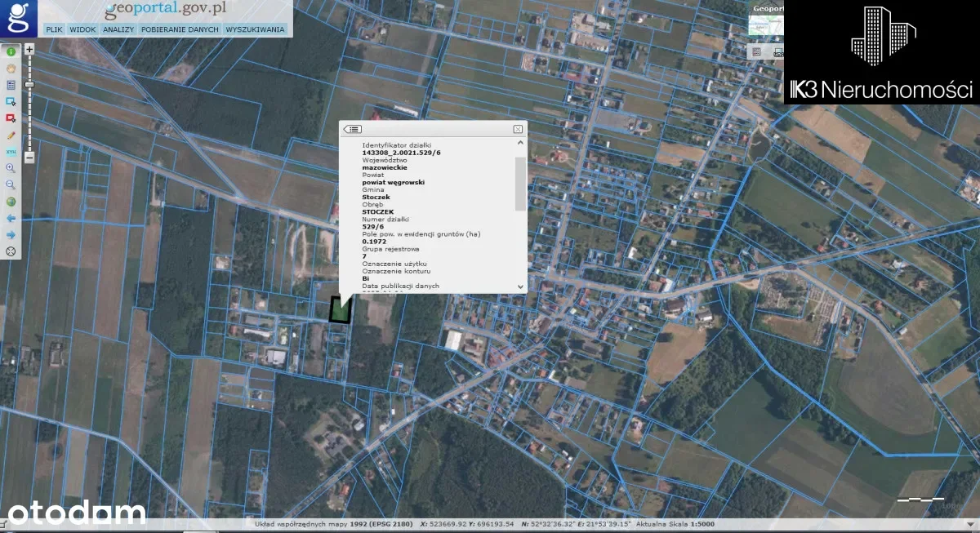Go to previous map view arrow

tap(11, 219)
